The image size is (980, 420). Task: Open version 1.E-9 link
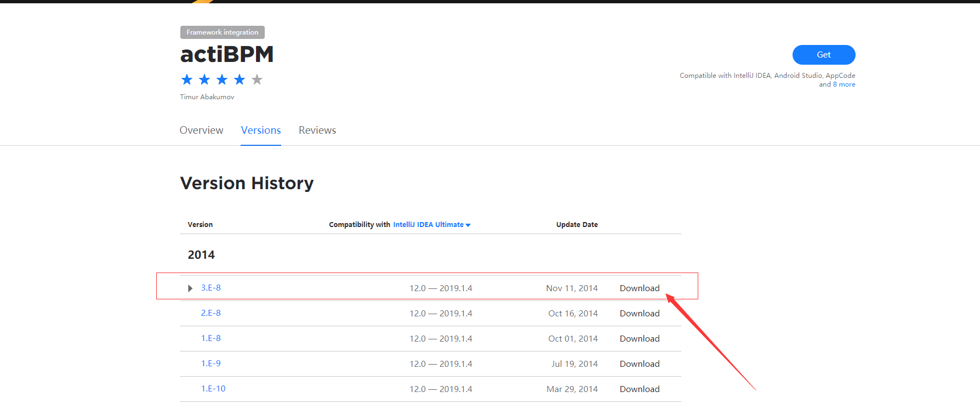pyautogui.click(x=211, y=364)
